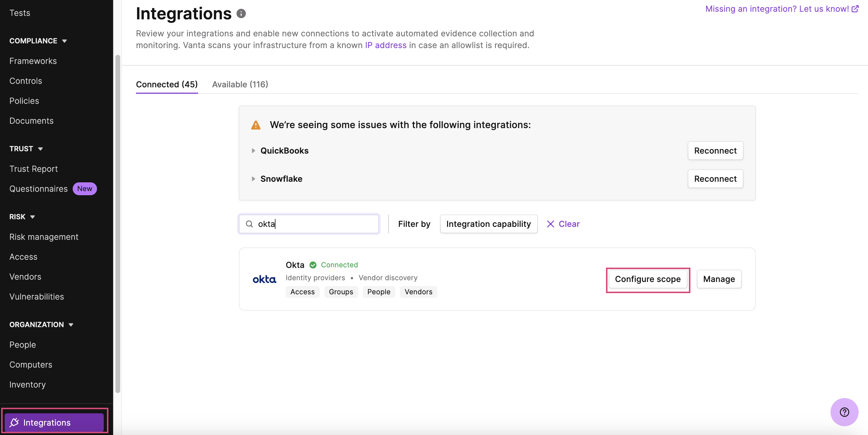Open Trust Report in the sidebar
The height and width of the screenshot is (435, 868).
coord(34,169)
